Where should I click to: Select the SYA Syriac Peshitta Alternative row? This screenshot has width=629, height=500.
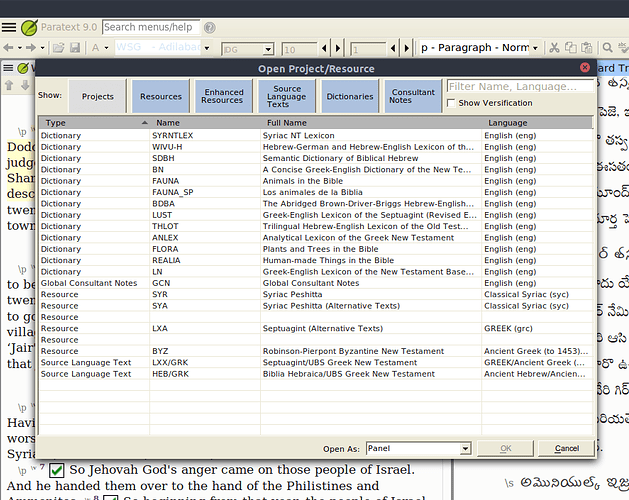coord(316,306)
